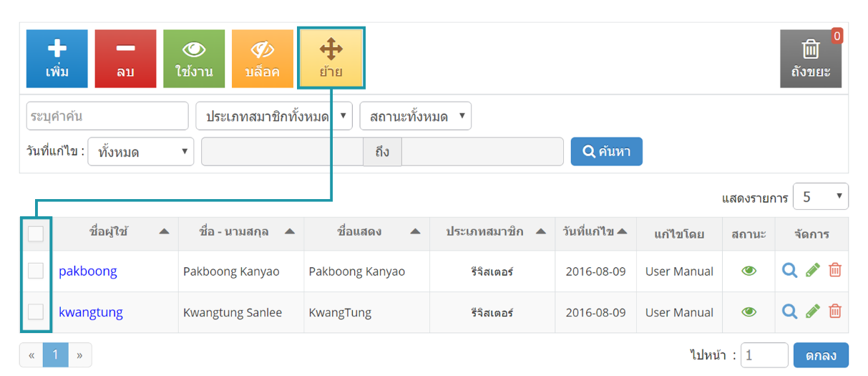This screenshot has height=376, width=868.
Task: Go to page 1 in pagination
Action: (x=55, y=355)
